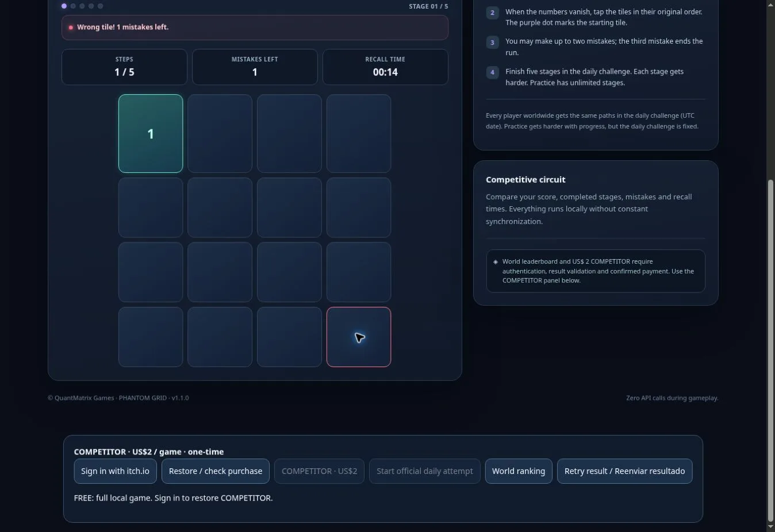This screenshot has height=532, width=775.
Task: Click the scrollbar down arrow
Action: click(x=771, y=527)
